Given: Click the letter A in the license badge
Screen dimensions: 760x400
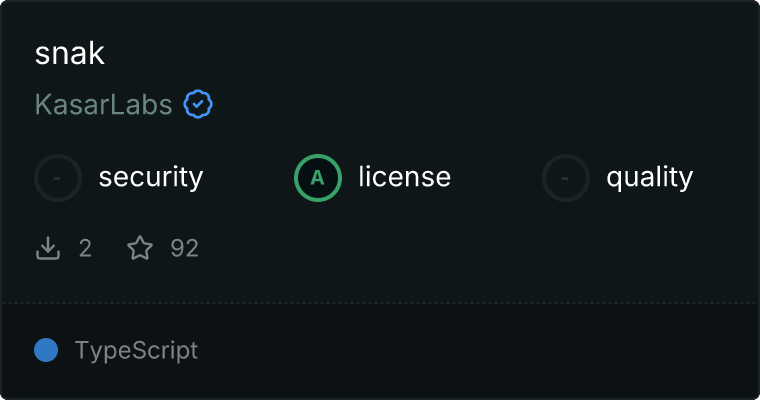Looking at the screenshot, I should click(x=317, y=178).
